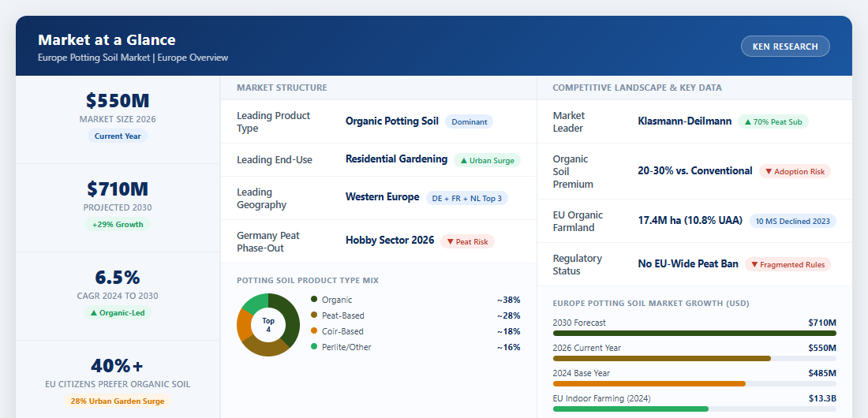Click the Peat Risk badge
This screenshot has width=868, height=418.
(x=467, y=241)
